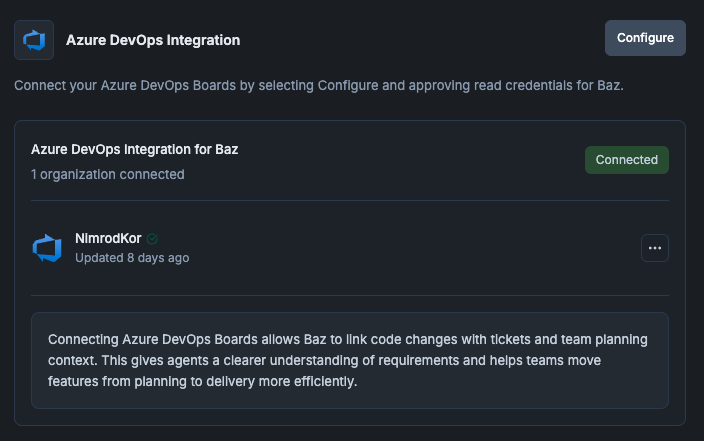The width and height of the screenshot is (704, 441).
Task: Click the info box about linking code changes
Action: click(349, 360)
